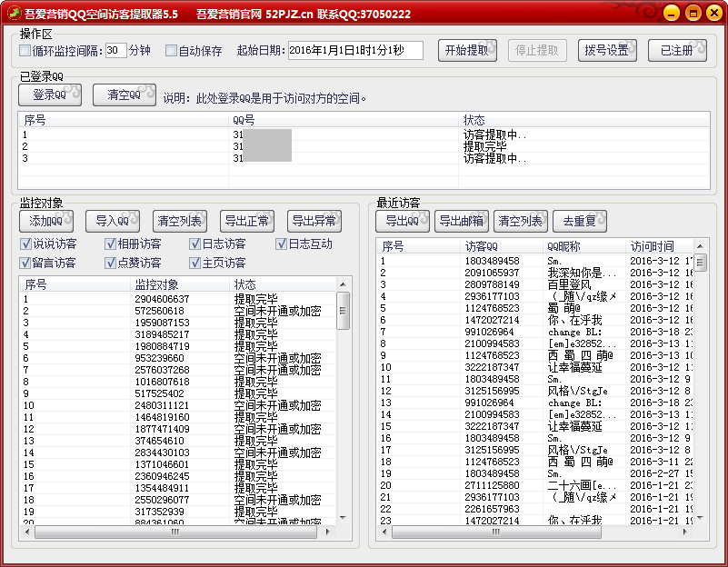The width and height of the screenshot is (728, 567).
Task: Toggle the 自动保存 checkbox
Action: [x=171, y=51]
